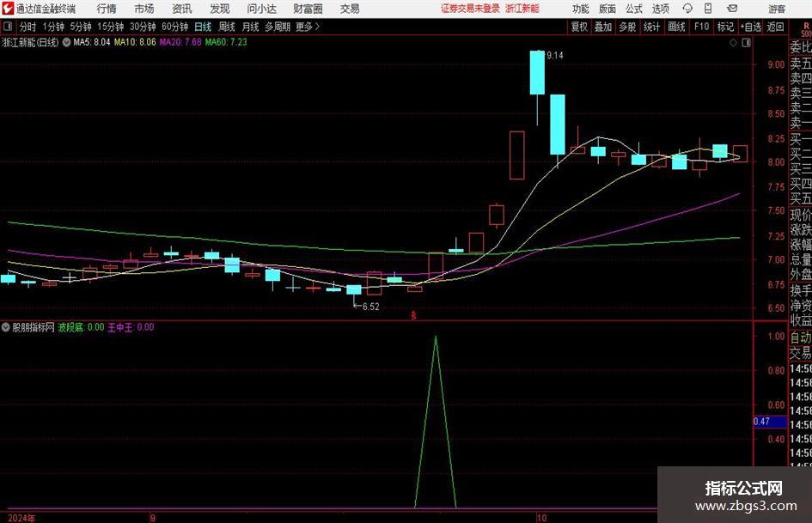Open the 交易 menu
This screenshot has width=812, height=523.
pyautogui.click(x=350, y=9)
